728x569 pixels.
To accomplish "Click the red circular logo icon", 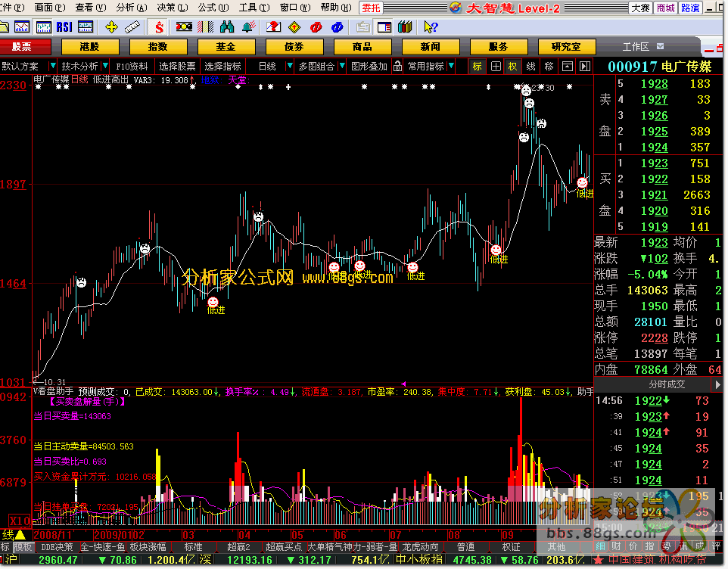I will point(316,27).
